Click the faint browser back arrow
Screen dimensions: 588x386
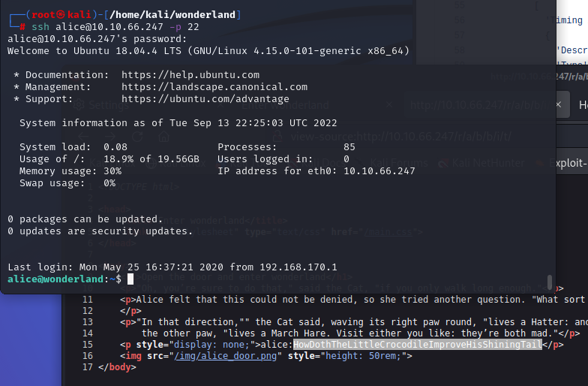click(83, 137)
